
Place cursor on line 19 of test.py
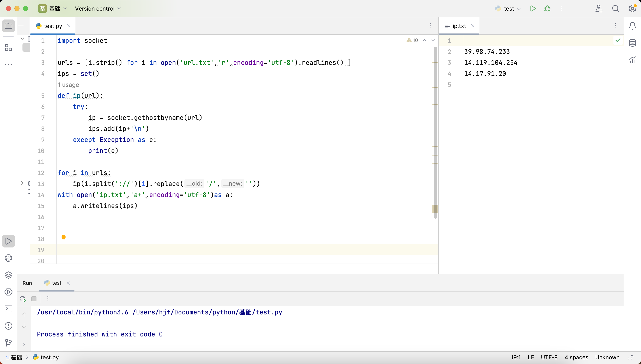pyautogui.click(x=247, y=250)
